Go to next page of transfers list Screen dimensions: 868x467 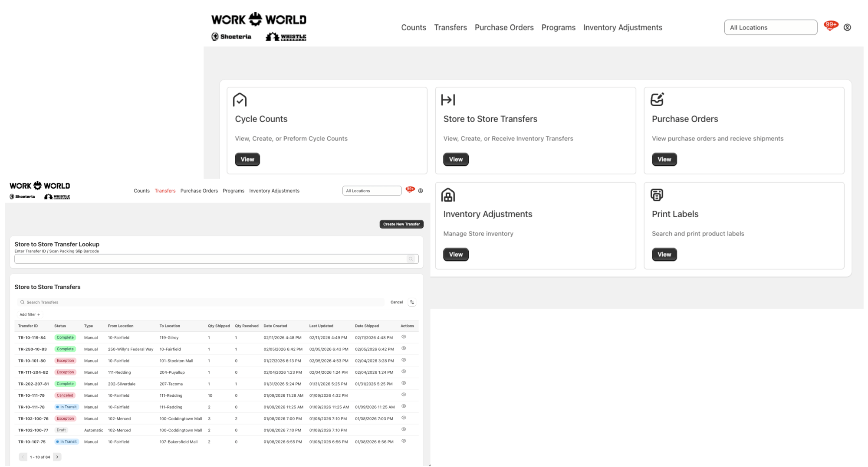point(57,457)
